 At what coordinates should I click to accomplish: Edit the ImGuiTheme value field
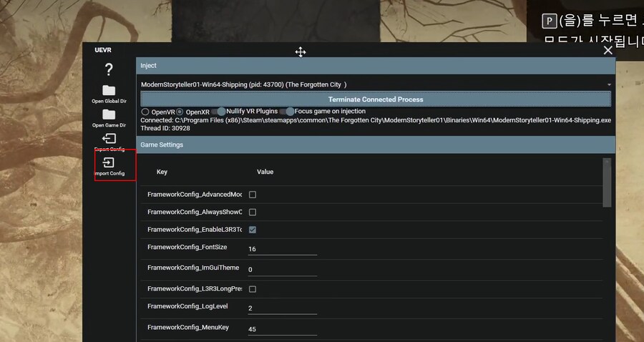(x=283, y=270)
